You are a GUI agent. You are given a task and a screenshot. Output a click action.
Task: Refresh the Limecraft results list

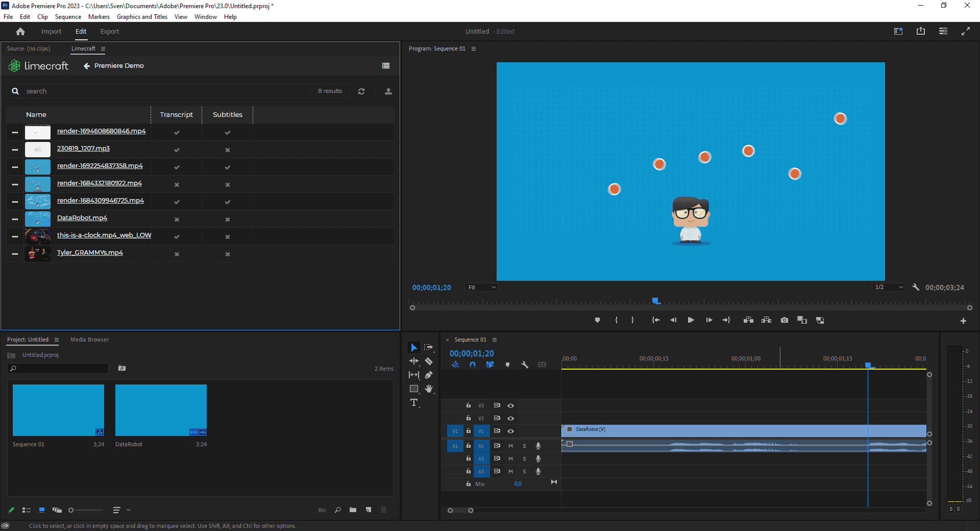coord(361,91)
